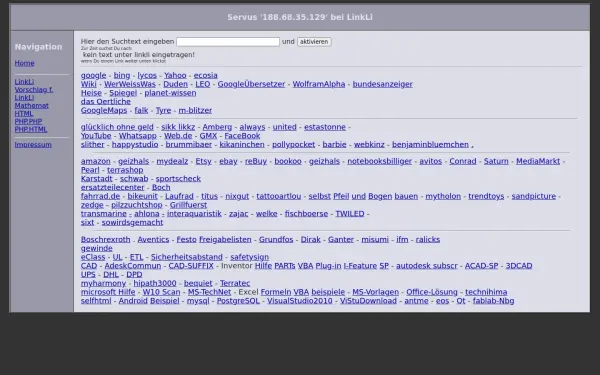This screenshot has width=600, height=375.
Task: Open the 'Vorschlag f.' sidebar link
Action: (x=34, y=90)
